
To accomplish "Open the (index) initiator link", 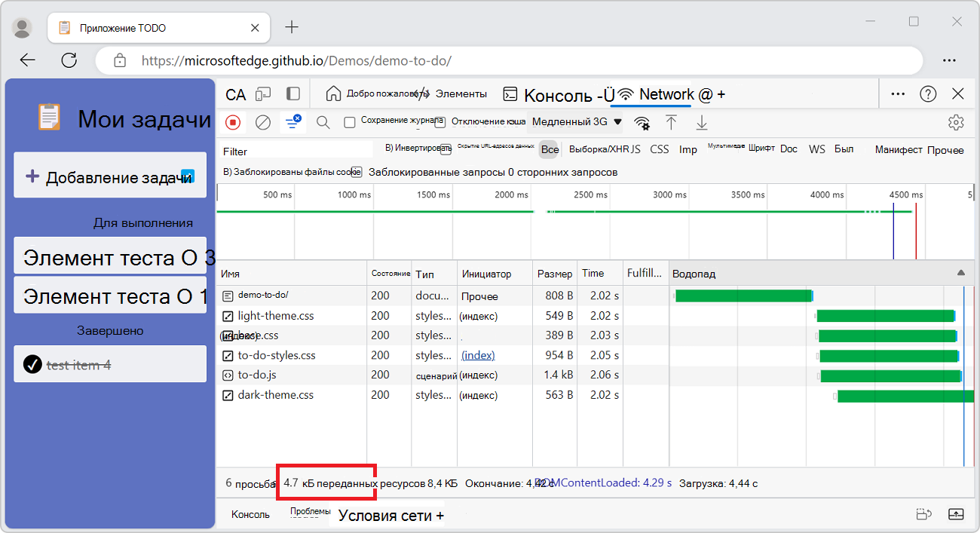I will 478,355.
